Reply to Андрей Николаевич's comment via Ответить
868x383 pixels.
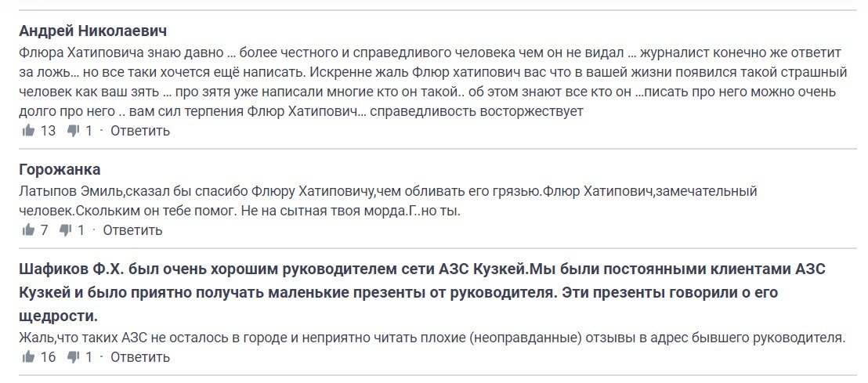pos(140,131)
